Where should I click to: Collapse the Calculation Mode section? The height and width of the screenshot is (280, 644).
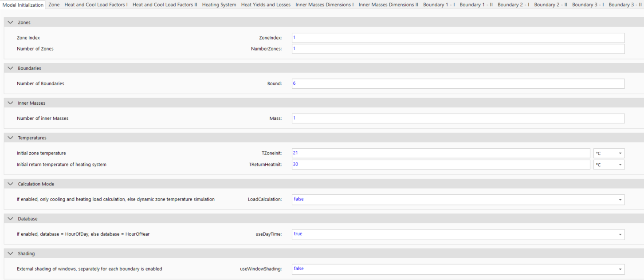[11, 184]
